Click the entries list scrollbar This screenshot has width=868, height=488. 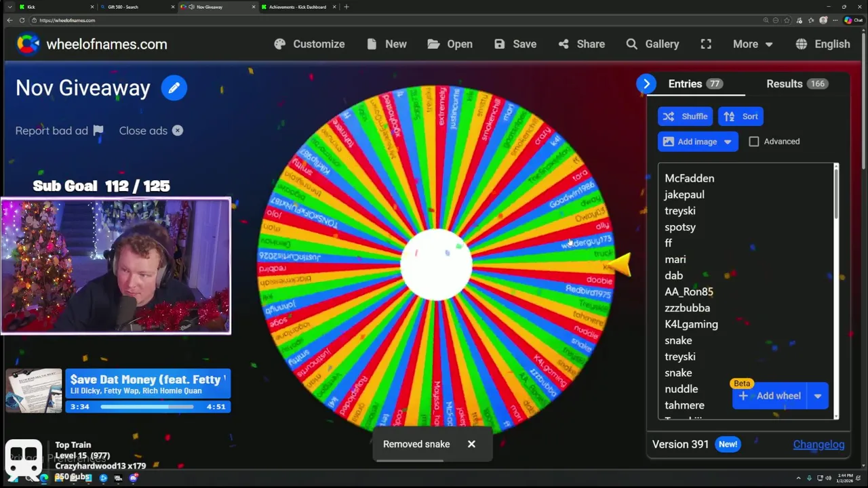(x=836, y=193)
